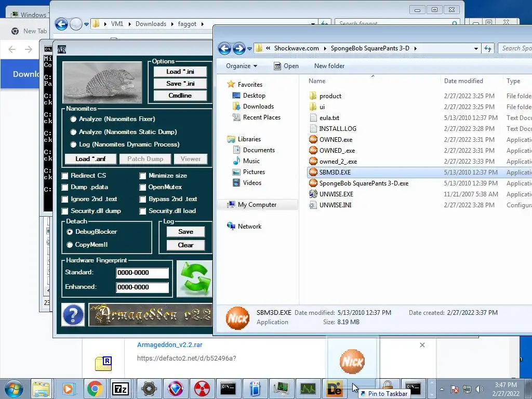Click the green refresh arrows in Armageddon
The width and height of the screenshot is (532, 399).
coord(194,279)
